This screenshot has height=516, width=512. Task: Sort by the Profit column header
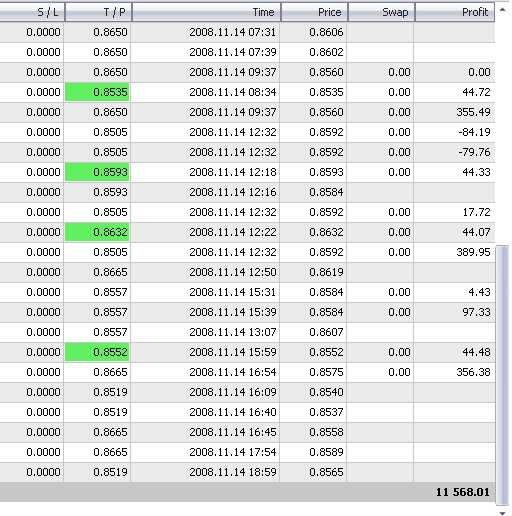click(x=455, y=12)
